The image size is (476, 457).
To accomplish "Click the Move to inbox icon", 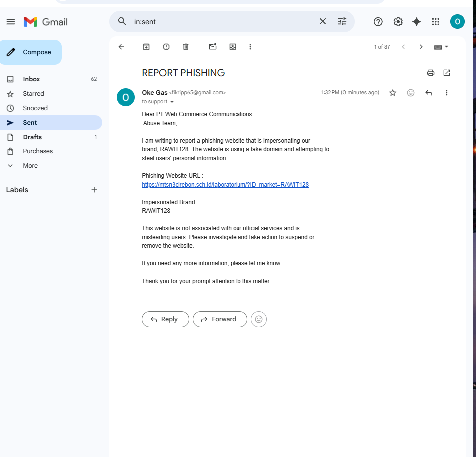I will tap(233, 47).
